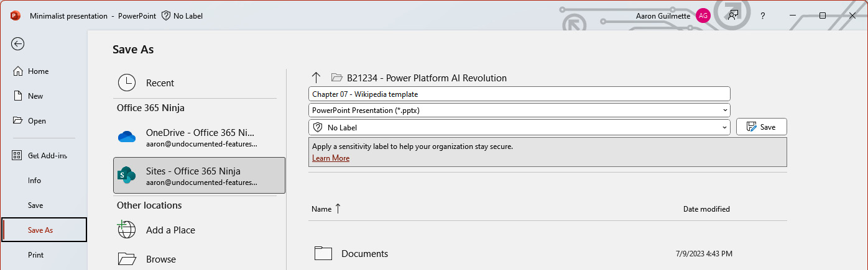Click the file name field
This screenshot has width=868, height=270.
coord(519,94)
